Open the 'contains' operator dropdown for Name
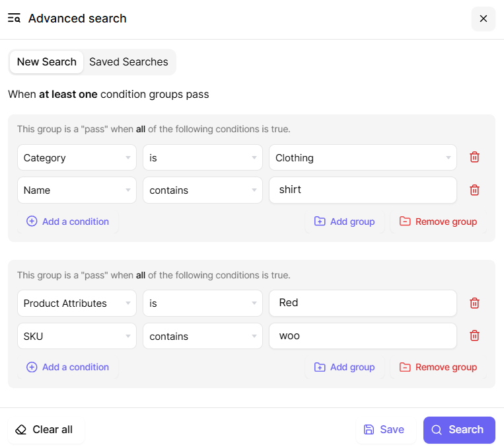504x447 pixels. pos(203,190)
